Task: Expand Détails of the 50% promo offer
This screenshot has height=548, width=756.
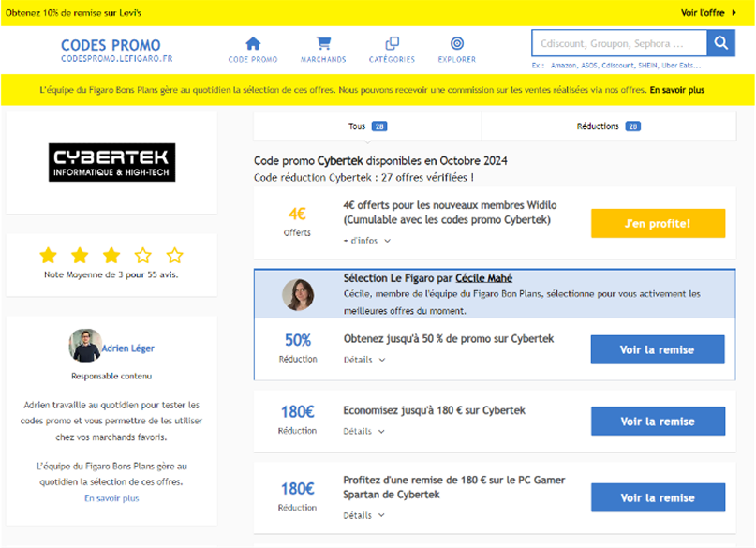Action: 364,360
